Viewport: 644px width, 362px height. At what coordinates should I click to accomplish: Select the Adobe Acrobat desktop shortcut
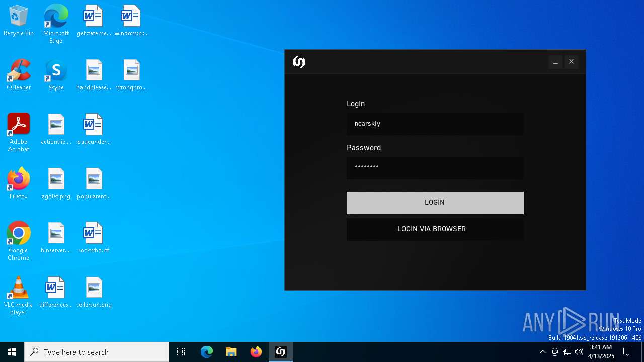click(19, 133)
